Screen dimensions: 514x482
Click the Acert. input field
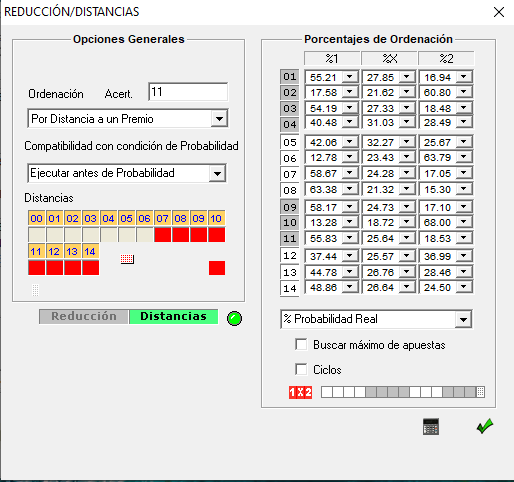pos(188,92)
